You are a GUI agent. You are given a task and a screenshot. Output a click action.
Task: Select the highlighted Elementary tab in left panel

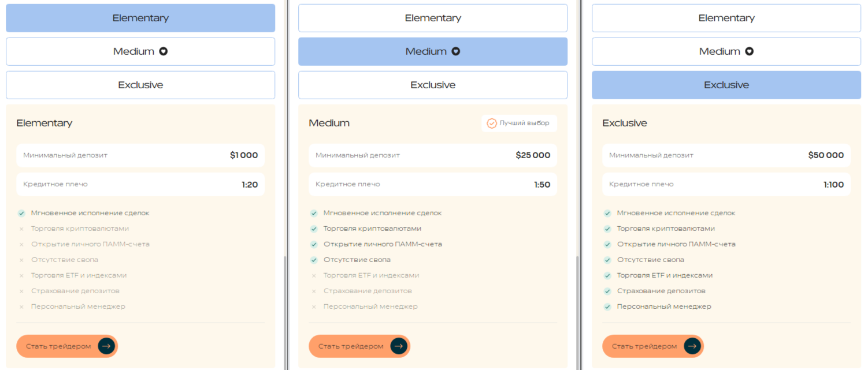click(x=140, y=18)
